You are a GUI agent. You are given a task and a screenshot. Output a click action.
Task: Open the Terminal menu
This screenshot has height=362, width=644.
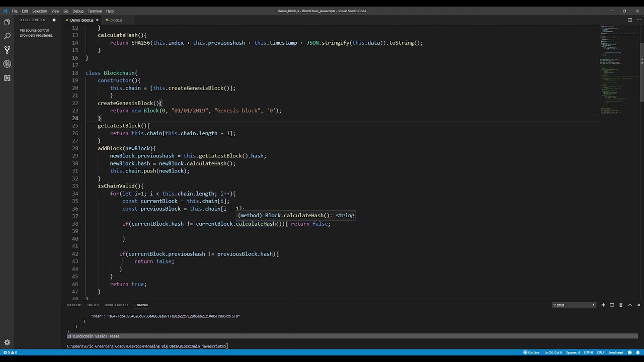(94, 11)
